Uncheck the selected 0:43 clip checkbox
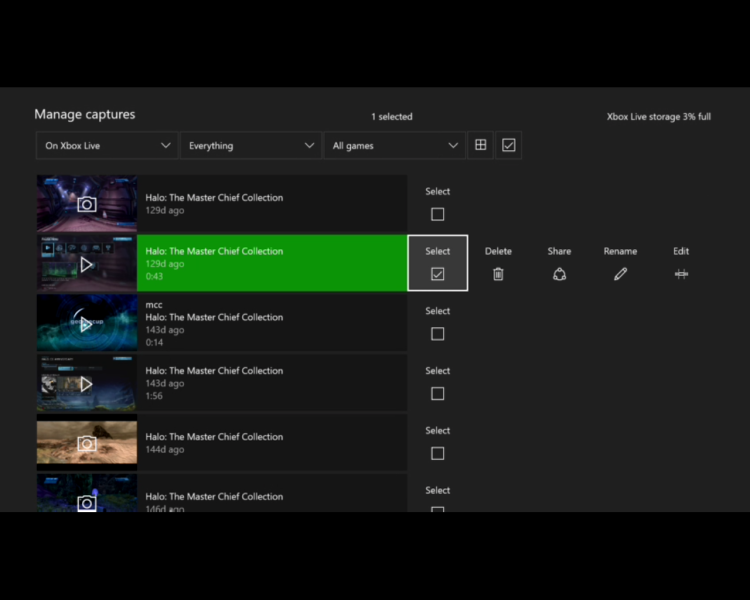Screen dimensions: 750x600 point(437,274)
